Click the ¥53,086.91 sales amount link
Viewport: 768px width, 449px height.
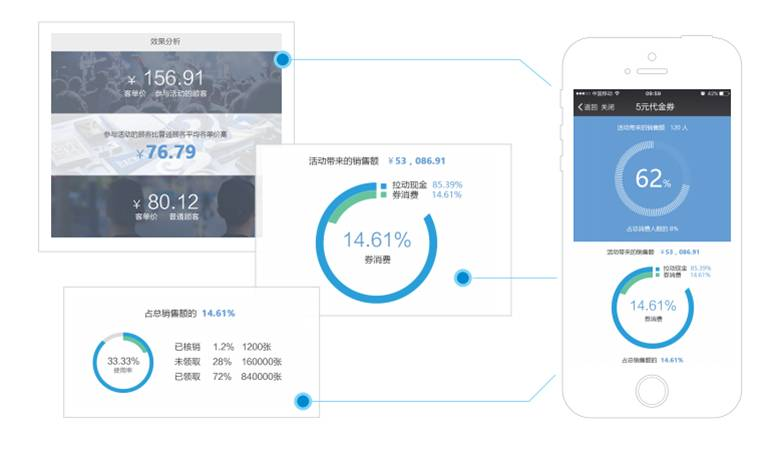pos(417,161)
